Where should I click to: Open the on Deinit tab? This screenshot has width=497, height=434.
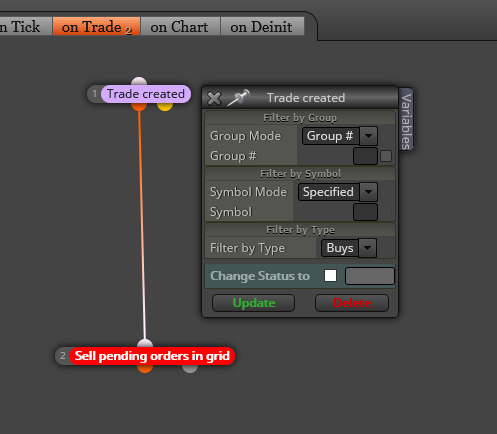tap(262, 26)
